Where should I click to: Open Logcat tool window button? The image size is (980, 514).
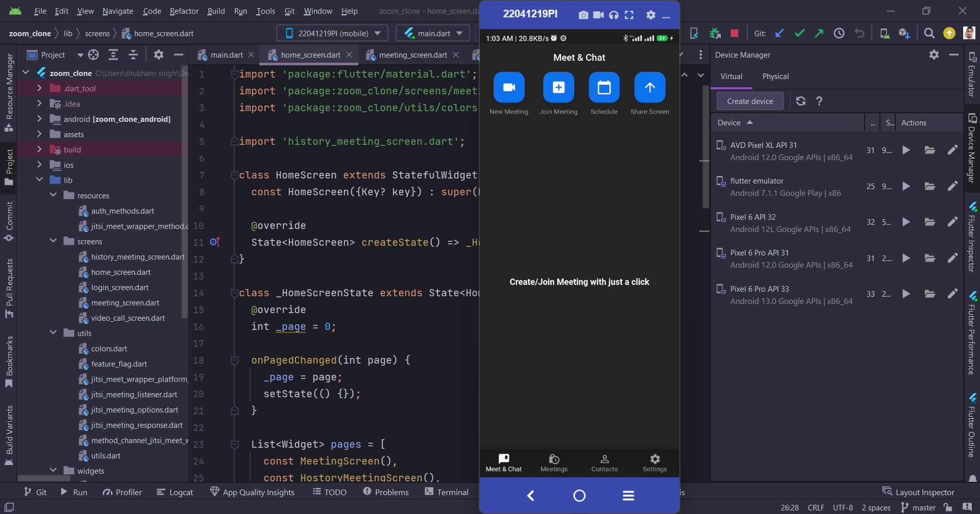[x=175, y=492]
